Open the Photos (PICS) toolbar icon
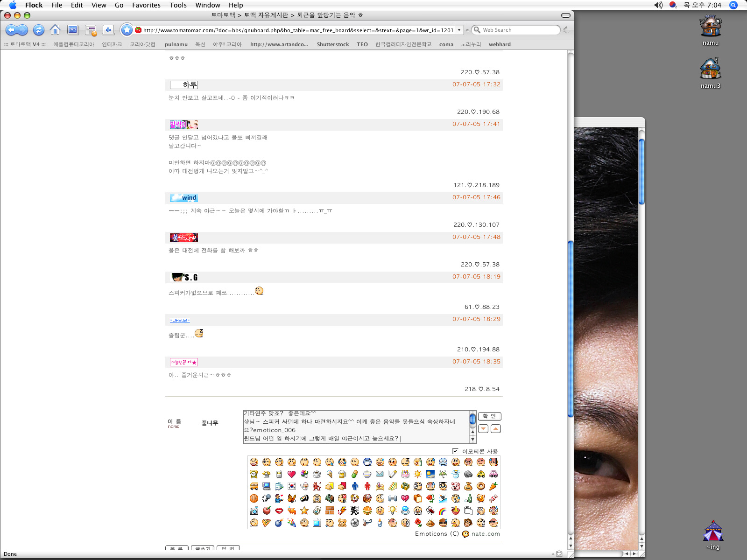747x560 pixels. pyautogui.click(x=73, y=30)
